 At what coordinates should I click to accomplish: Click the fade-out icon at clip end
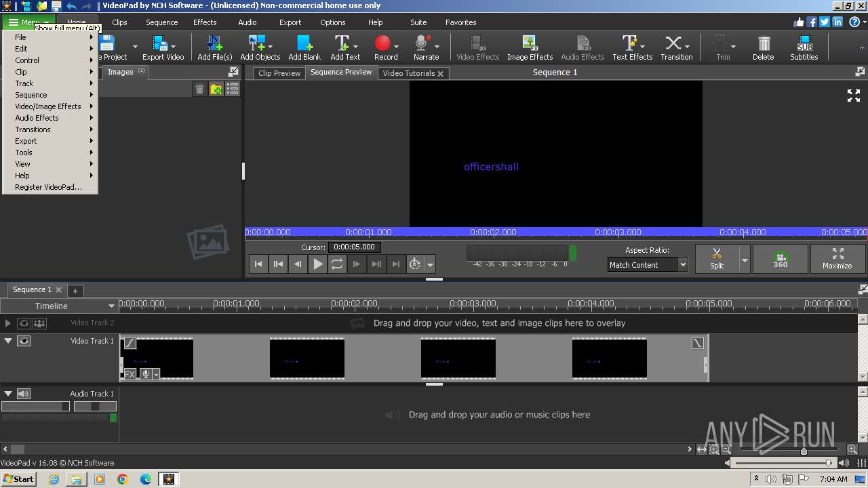(x=698, y=344)
